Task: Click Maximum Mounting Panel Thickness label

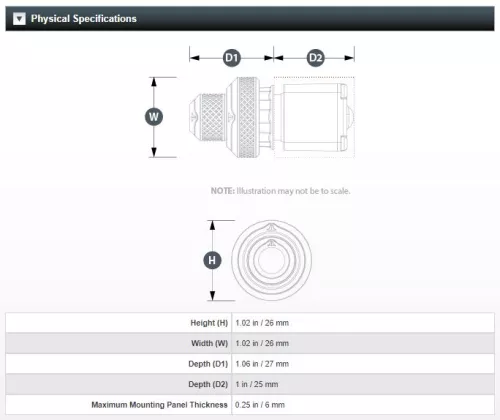Action: pyautogui.click(x=159, y=405)
